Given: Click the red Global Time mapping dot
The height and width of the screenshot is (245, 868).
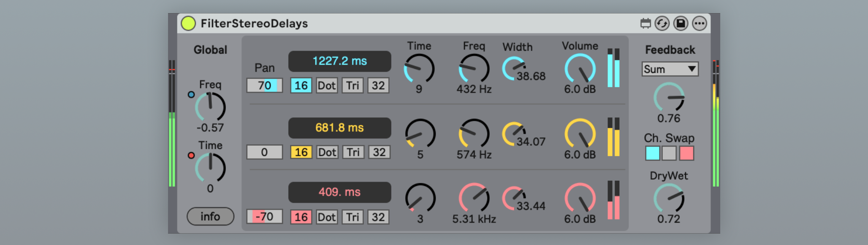Looking at the screenshot, I should click(x=191, y=155).
